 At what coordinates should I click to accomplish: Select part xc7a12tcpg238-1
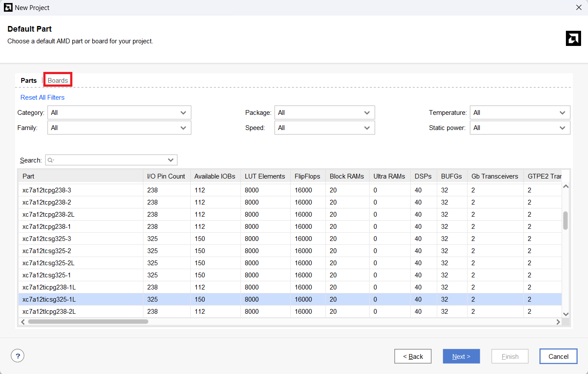pyautogui.click(x=290, y=227)
